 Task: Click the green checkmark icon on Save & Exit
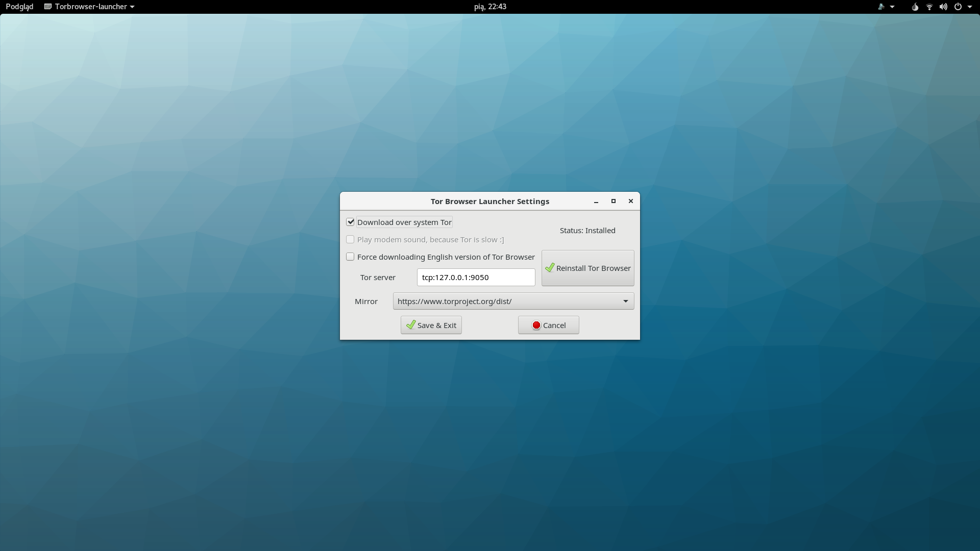pyautogui.click(x=411, y=325)
